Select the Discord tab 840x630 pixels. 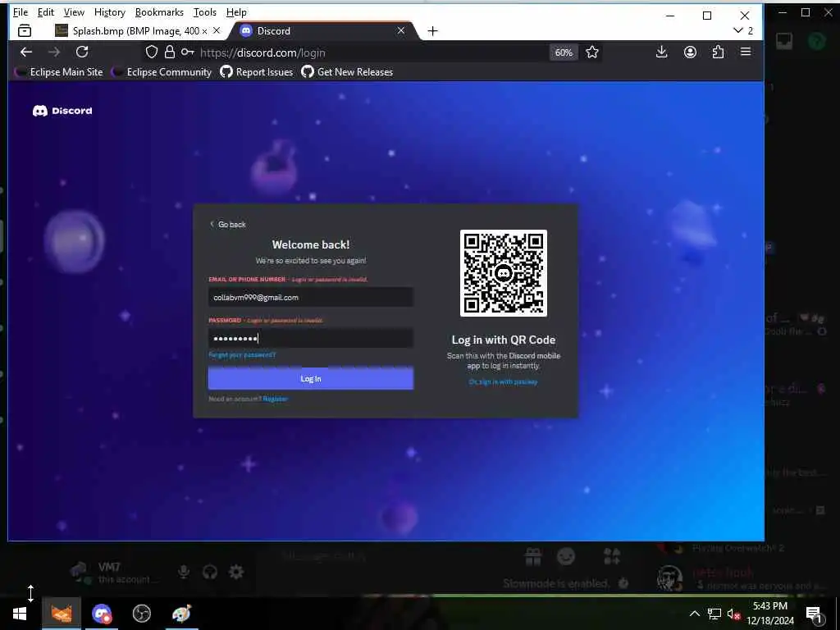click(x=322, y=31)
